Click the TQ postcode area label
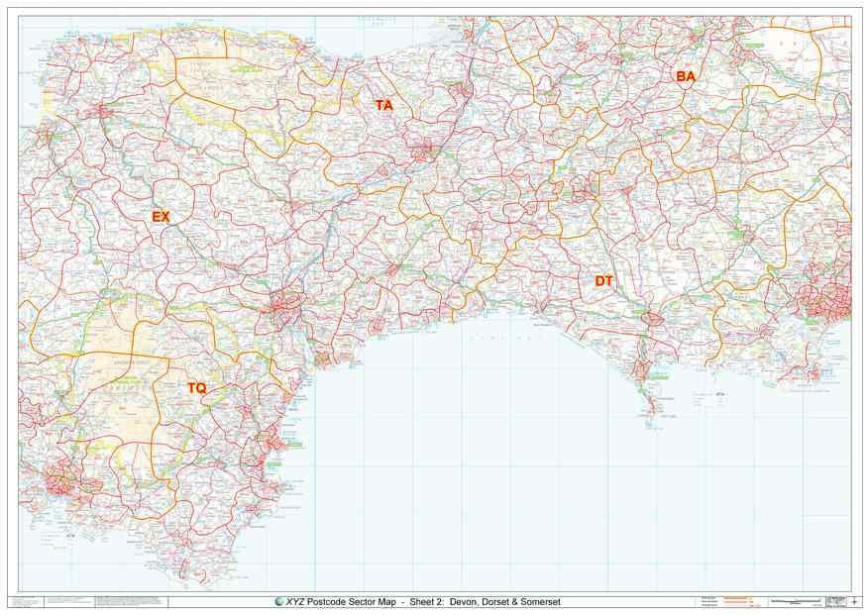 [196, 388]
